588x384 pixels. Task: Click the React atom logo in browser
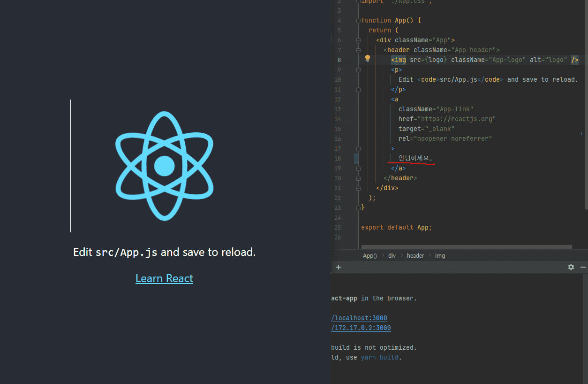coord(164,166)
